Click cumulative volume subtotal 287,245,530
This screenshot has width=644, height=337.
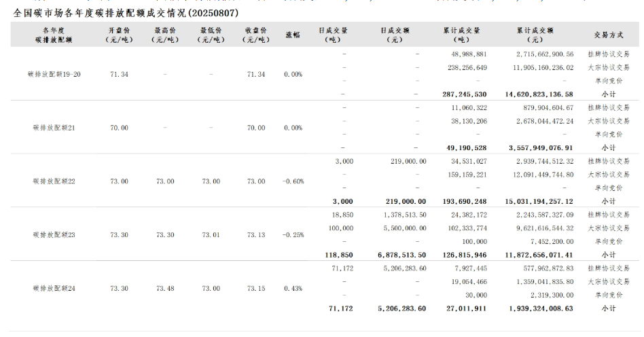tap(460, 94)
